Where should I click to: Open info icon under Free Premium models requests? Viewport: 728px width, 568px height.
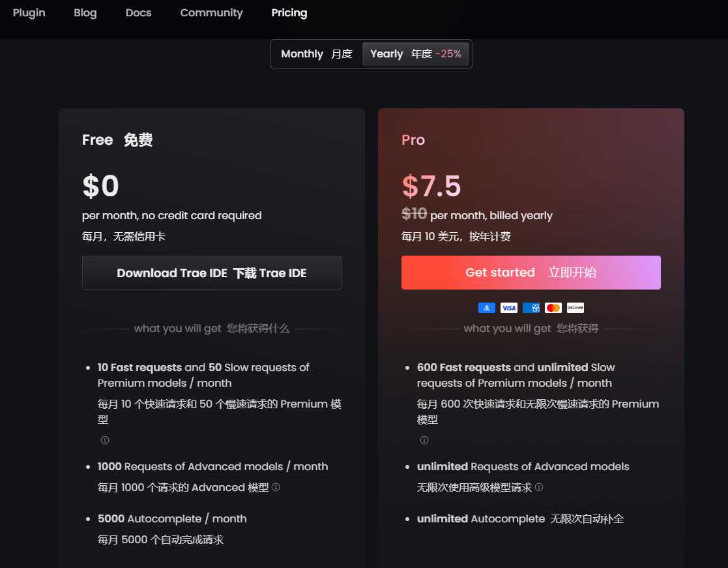click(x=105, y=440)
